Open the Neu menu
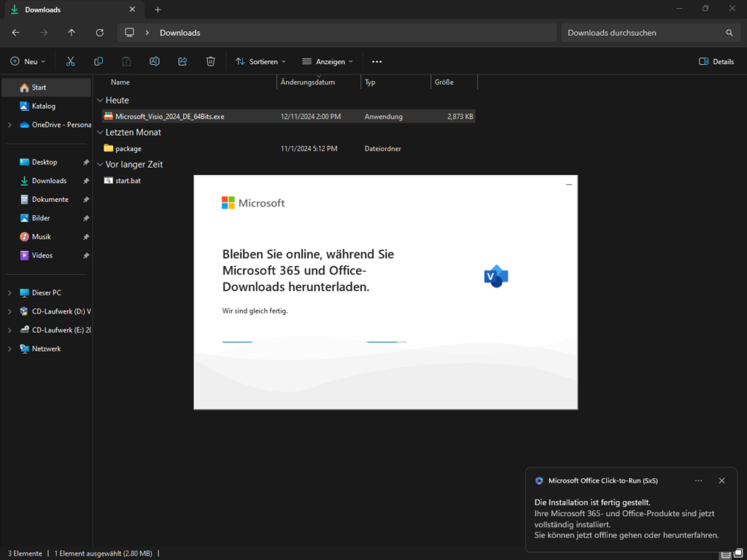The width and height of the screenshot is (747, 560). (28, 62)
